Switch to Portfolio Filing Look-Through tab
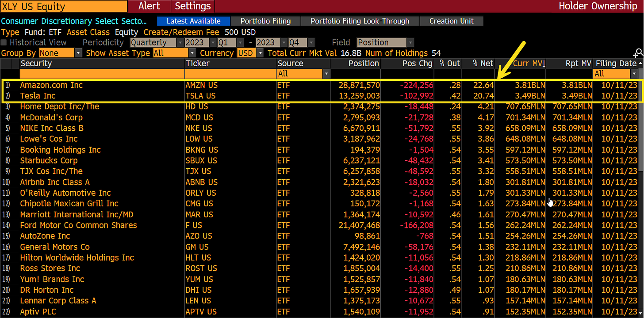Viewport: 644px width, 318px height. coord(360,21)
